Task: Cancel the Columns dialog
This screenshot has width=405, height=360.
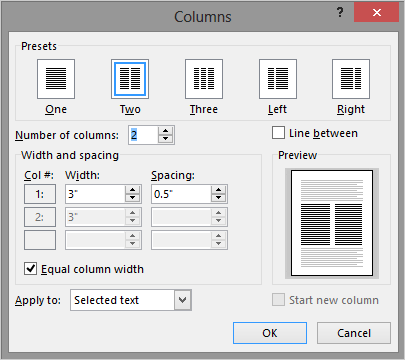Action: coord(354,333)
